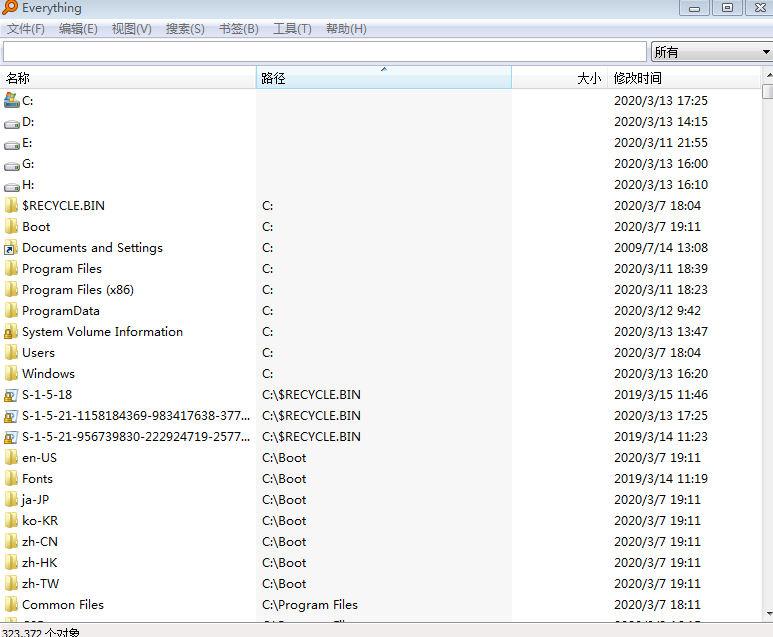Open the 视图(V) menu
This screenshot has width=773, height=637.
point(131,29)
